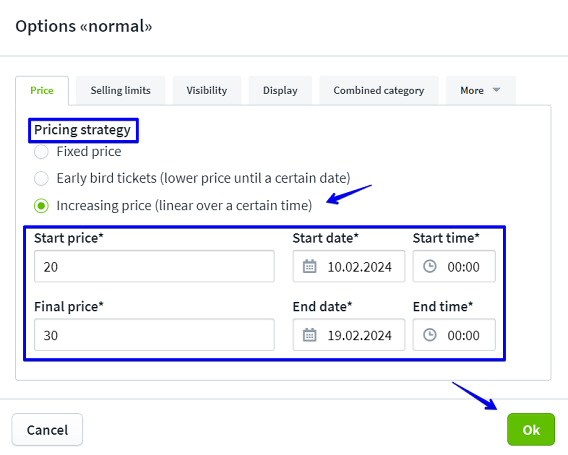568x455 pixels.
Task: Dismiss dialog with Cancel button
Action: [x=47, y=430]
